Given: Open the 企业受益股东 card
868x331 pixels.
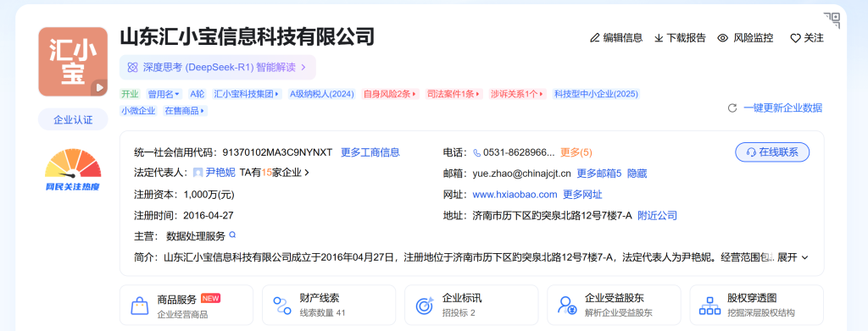Looking at the screenshot, I should coord(614,306).
